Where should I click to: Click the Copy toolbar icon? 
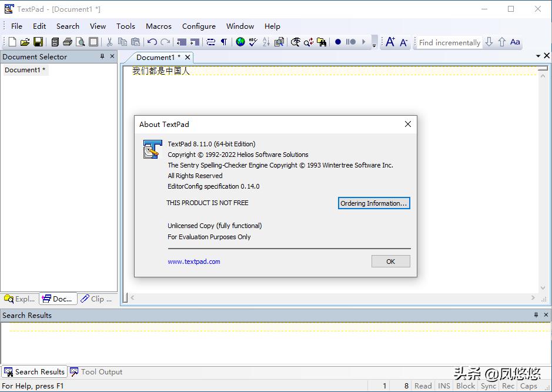[x=122, y=42]
